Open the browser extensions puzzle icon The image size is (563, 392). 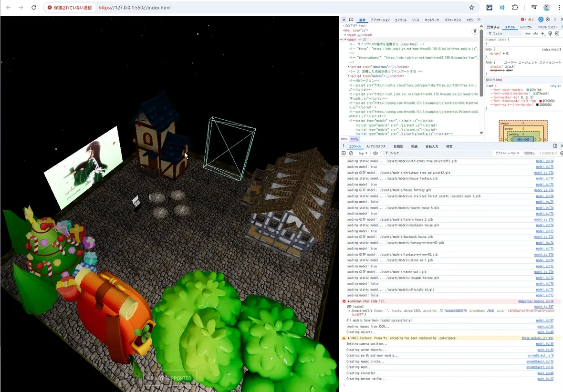515,8
